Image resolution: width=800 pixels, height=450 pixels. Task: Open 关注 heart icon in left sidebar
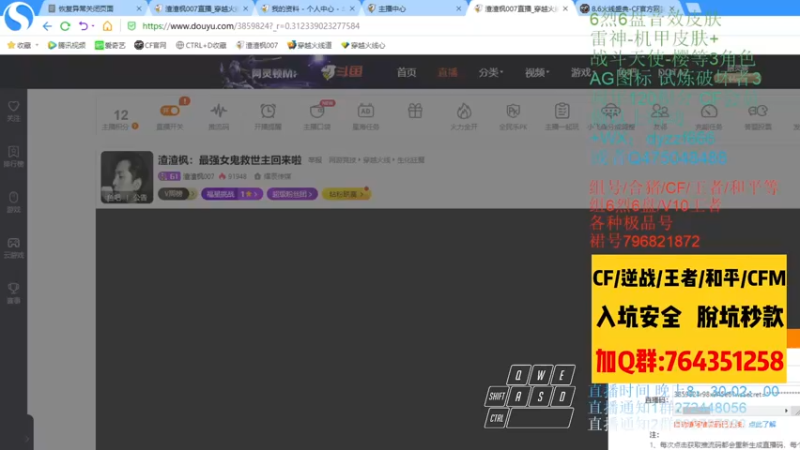click(x=14, y=110)
